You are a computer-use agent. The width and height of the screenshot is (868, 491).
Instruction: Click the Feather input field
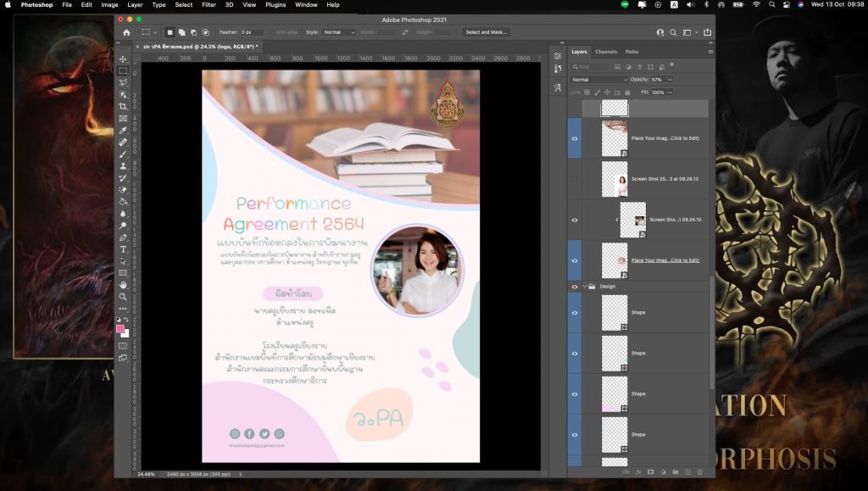point(252,32)
